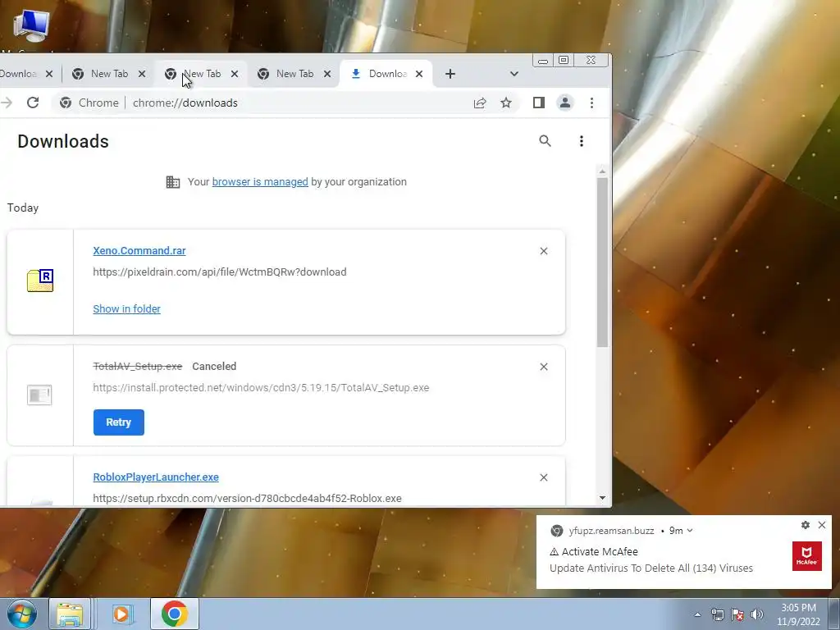
Task: Remove TotalAV_Setup.exe from the list
Action: point(544,367)
